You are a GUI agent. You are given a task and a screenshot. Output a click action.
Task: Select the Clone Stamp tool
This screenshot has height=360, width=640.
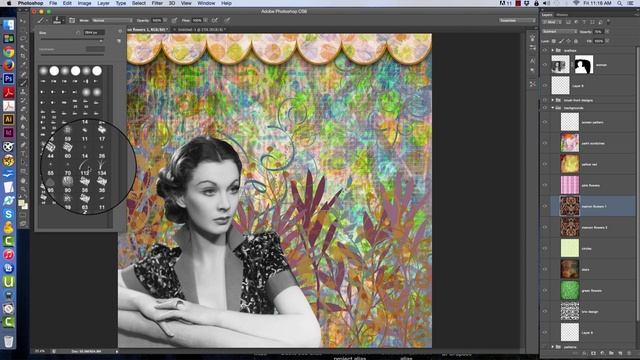(x=23, y=91)
